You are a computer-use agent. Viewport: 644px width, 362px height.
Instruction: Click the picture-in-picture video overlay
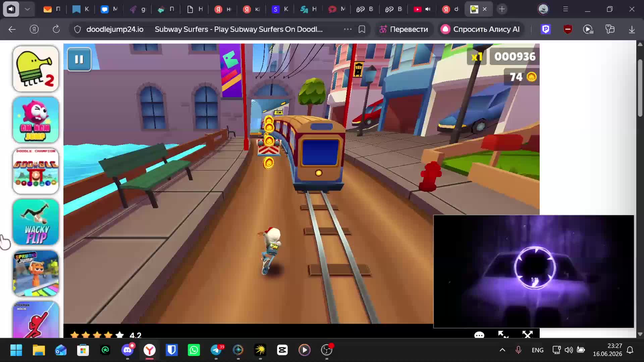tap(534, 271)
